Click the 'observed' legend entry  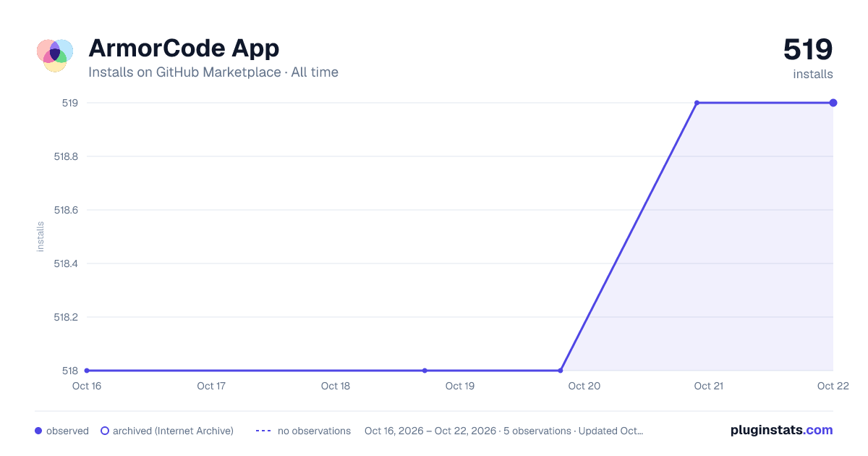pyautogui.click(x=61, y=431)
